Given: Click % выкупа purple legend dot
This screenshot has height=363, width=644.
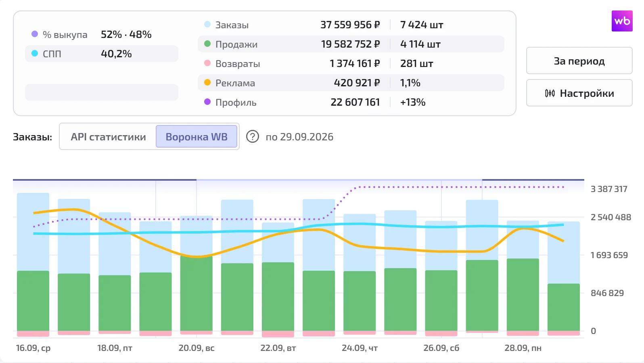Looking at the screenshot, I should click(35, 34).
